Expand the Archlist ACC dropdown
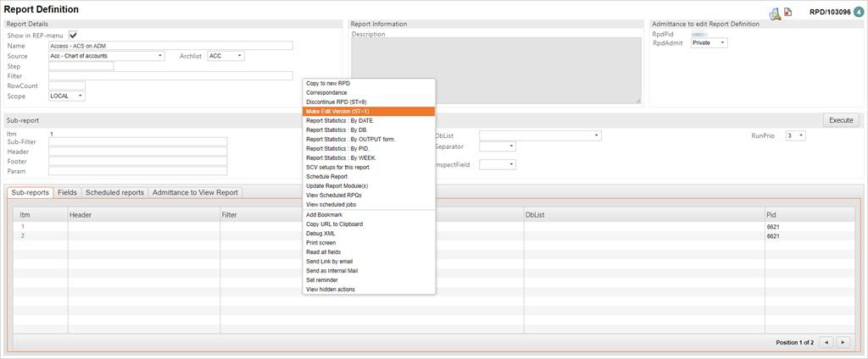This screenshot has width=868, height=359. pyautogui.click(x=225, y=56)
